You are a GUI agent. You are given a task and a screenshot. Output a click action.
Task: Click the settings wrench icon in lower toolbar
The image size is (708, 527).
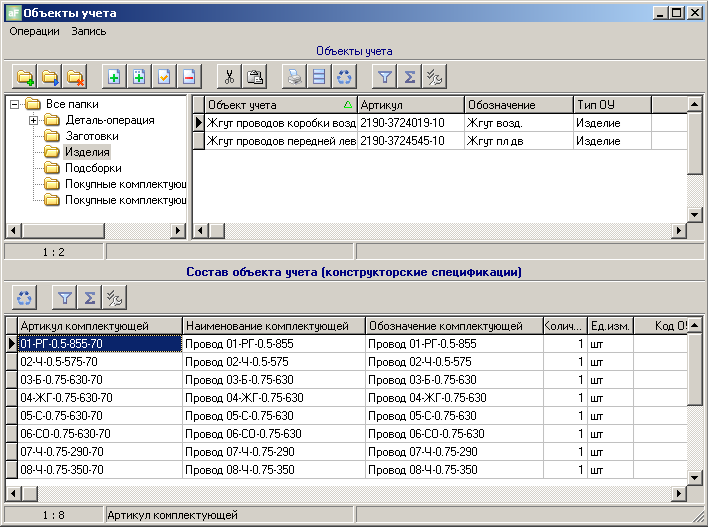115,297
